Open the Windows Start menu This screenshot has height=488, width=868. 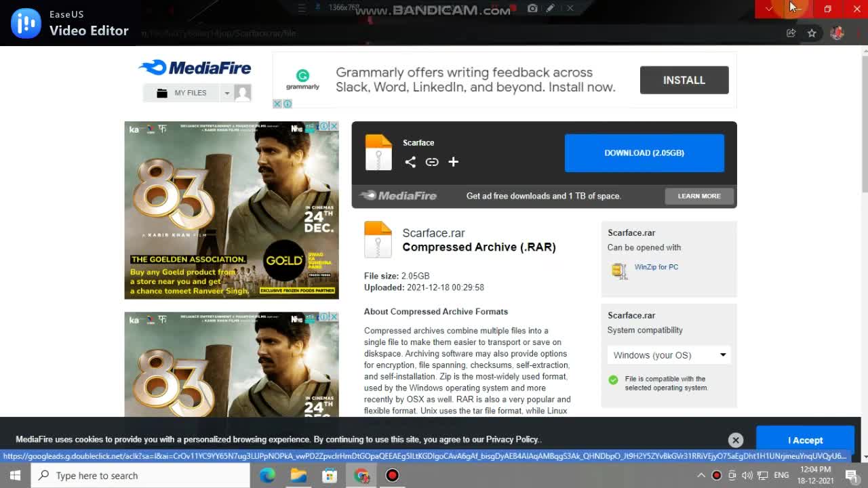point(15,475)
